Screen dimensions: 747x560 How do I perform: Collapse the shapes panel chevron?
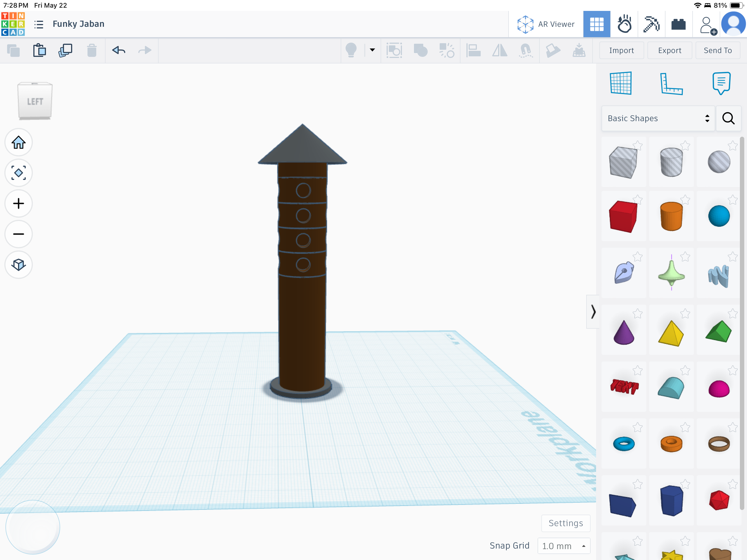(x=593, y=311)
